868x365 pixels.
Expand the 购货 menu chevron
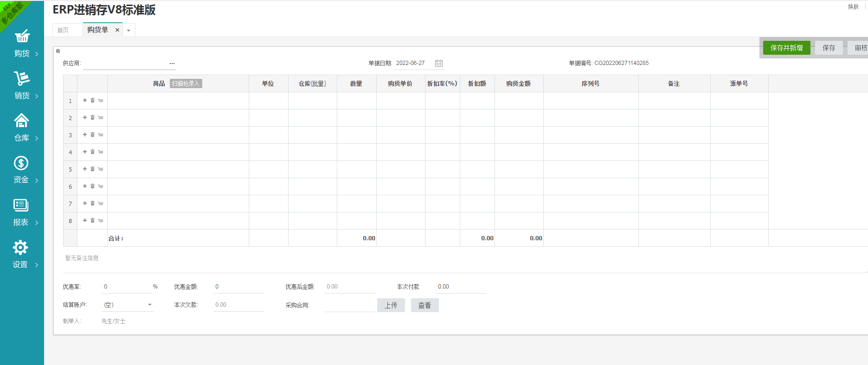37,54
